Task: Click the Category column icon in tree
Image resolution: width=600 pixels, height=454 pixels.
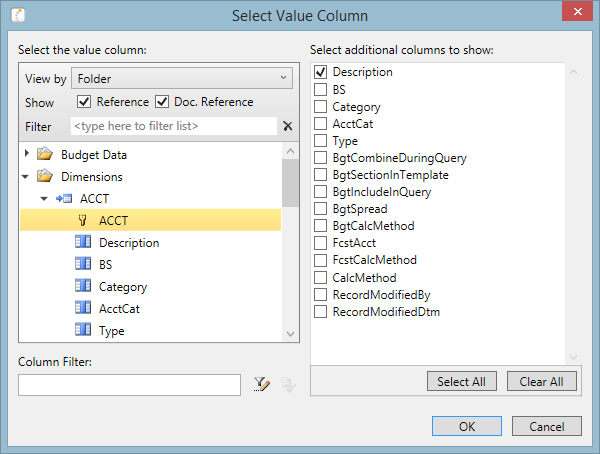Action: click(84, 287)
